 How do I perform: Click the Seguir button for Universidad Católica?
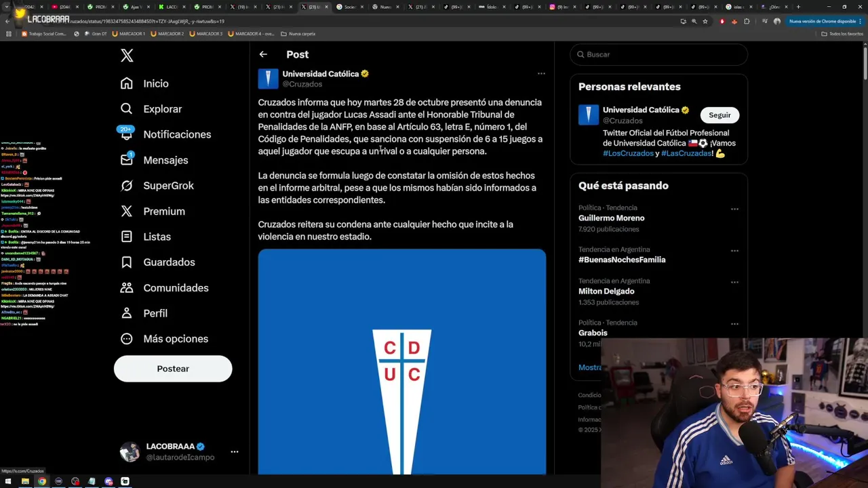click(719, 115)
